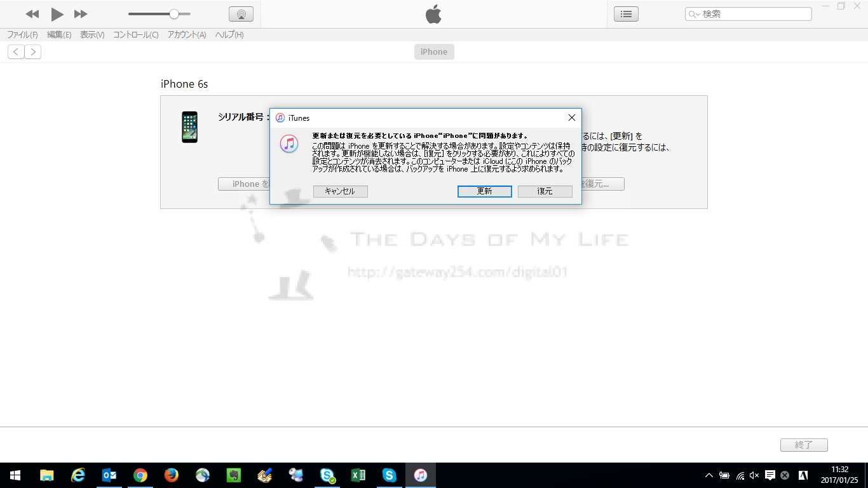Go back with the left chevron

pos(16,52)
